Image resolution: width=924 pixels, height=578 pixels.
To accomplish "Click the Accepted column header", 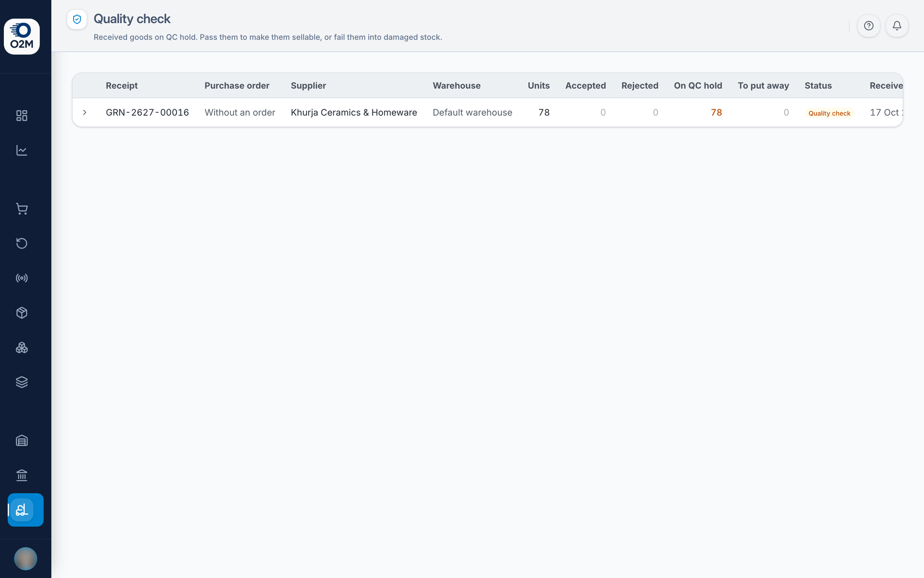I will (x=585, y=85).
